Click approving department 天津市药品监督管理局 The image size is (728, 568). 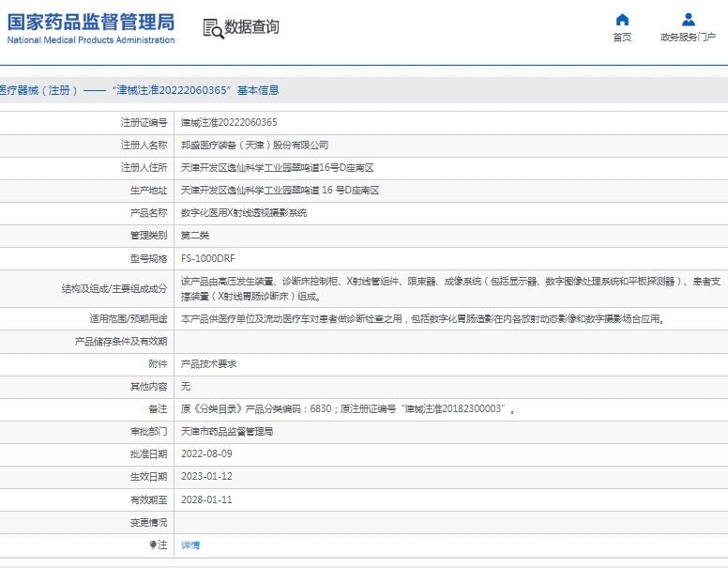(x=227, y=431)
